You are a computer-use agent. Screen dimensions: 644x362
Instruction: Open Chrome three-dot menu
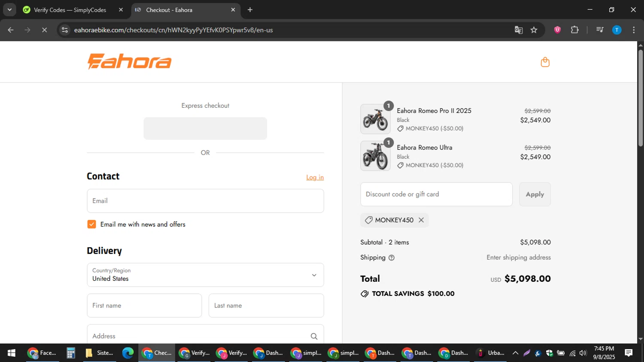tap(634, 30)
